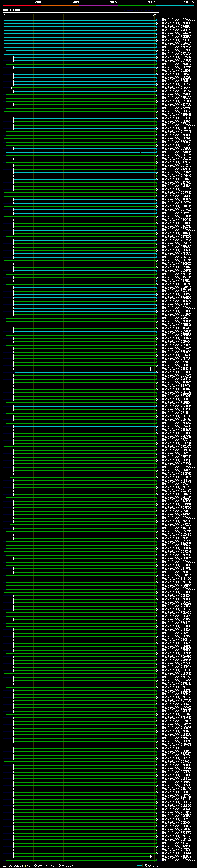The width and height of the screenshot is (197, 868).
Task: Click the yellow large-gap triangle legend marker
Action: click(25, 866)
